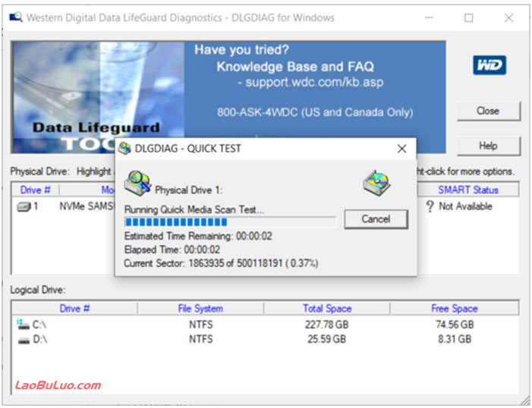Click the window resize grip corner

(x=524, y=400)
